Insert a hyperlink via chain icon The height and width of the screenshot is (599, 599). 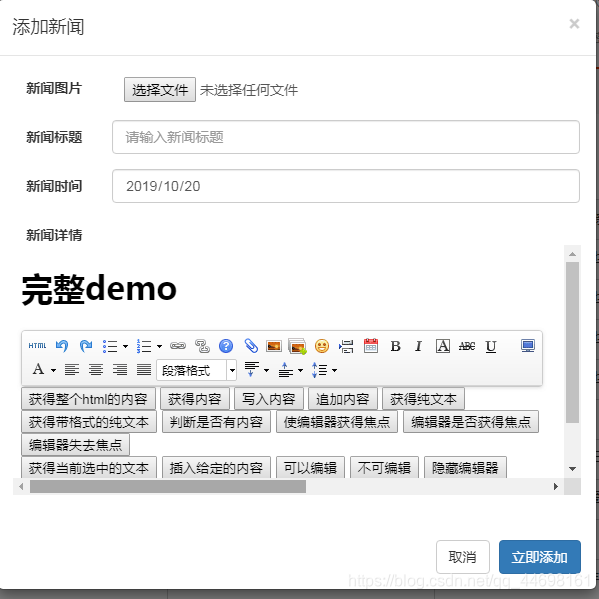tap(178, 346)
